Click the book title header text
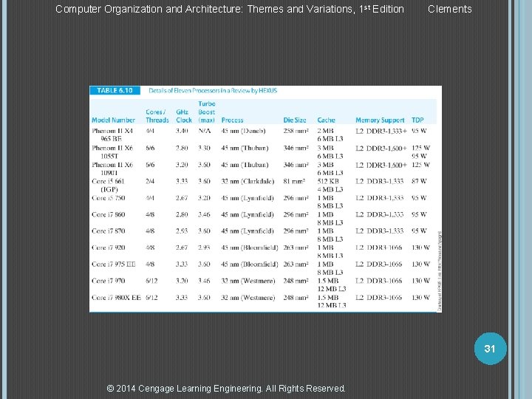This screenshot has height=399, width=532. point(230,9)
